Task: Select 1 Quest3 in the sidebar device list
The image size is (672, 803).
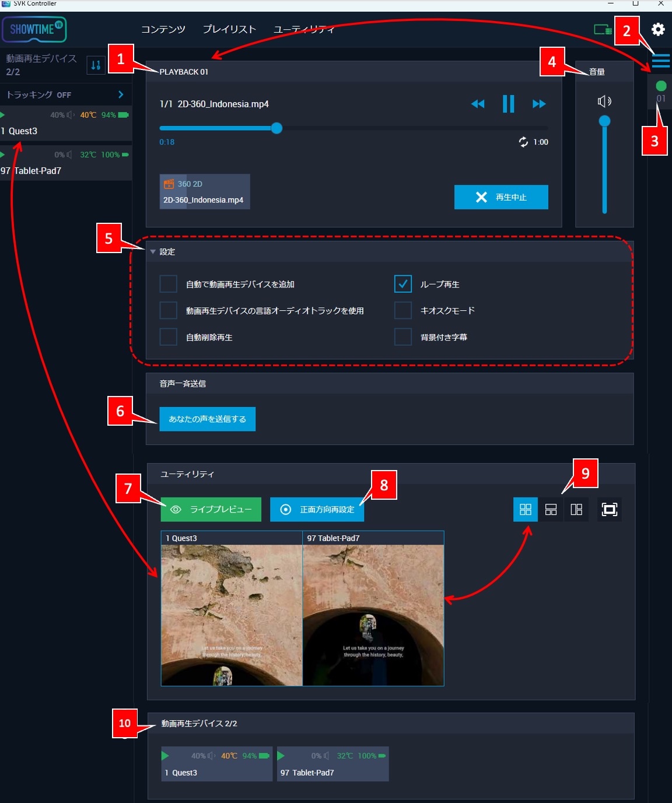Action: point(66,124)
